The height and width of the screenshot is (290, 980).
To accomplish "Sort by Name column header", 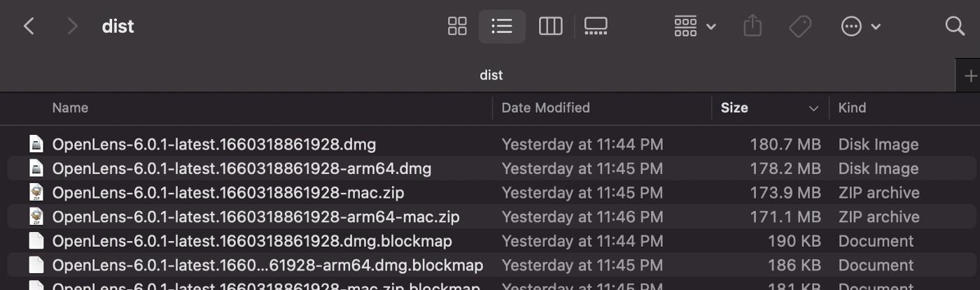I will [x=70, y=108].
